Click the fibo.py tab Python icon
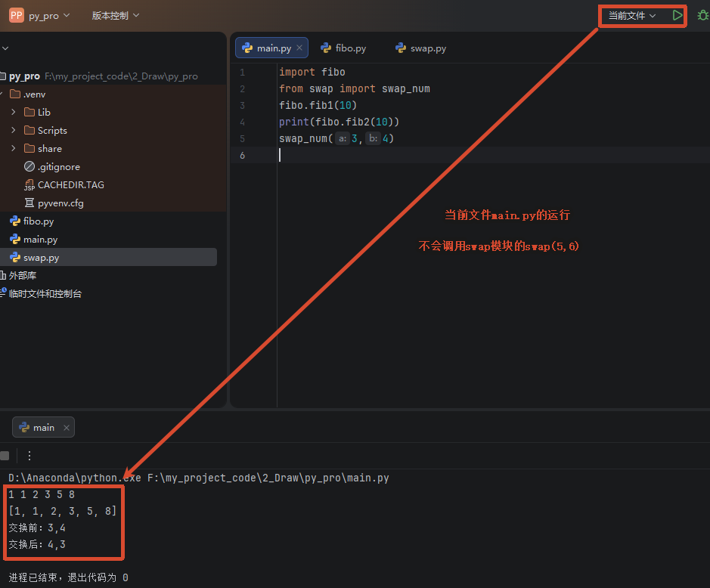The width and height of the screenshot is (710, 588). 326,48
